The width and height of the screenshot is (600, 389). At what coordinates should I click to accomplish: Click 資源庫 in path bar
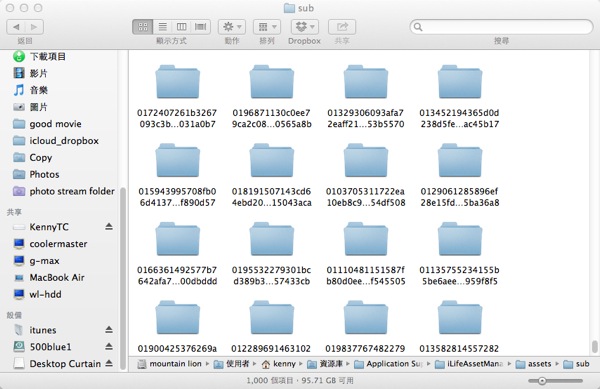coord(325,364)
